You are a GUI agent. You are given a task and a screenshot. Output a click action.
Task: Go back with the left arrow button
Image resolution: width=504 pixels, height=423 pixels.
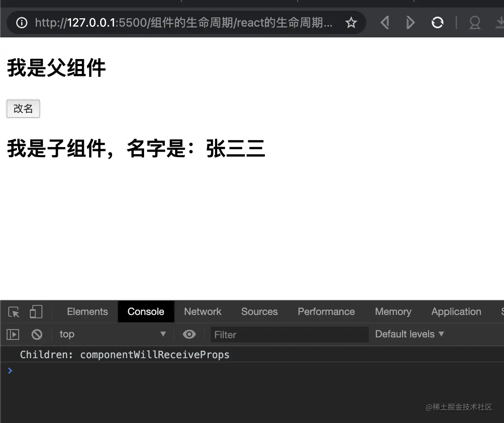385,22
